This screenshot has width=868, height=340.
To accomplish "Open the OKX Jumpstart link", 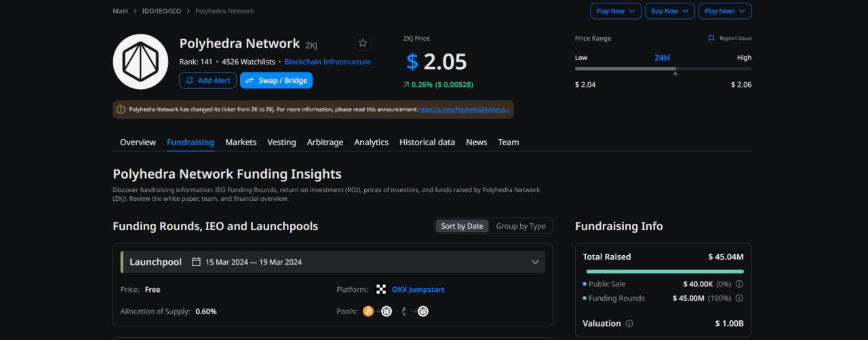I will (x=418, y=289).
